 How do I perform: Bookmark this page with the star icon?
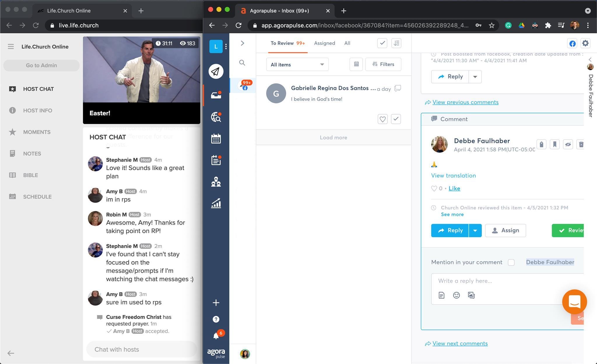491,25
